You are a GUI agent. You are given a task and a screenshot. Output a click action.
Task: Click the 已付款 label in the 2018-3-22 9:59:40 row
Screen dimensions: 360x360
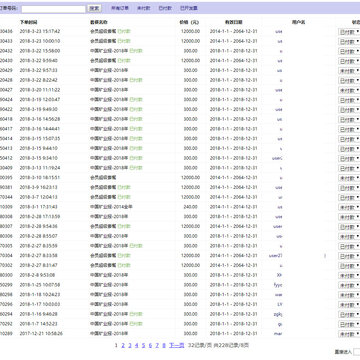tap(124, 61)
